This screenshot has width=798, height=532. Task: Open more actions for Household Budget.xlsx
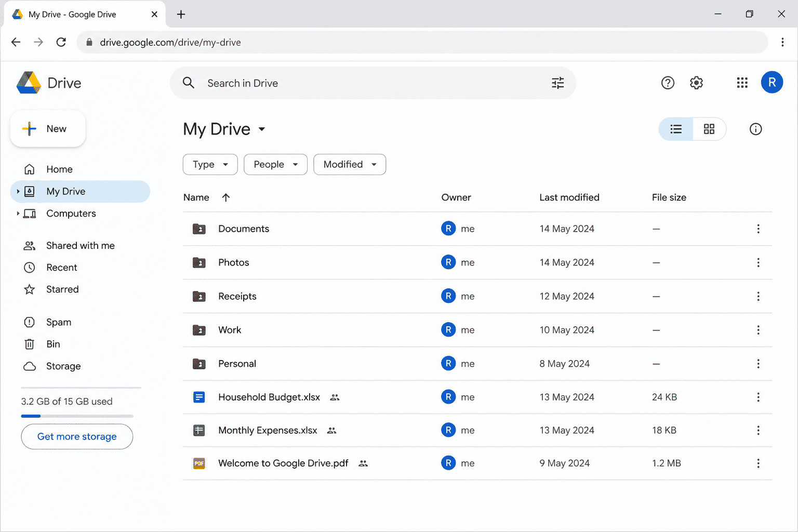tap(758, 397)
